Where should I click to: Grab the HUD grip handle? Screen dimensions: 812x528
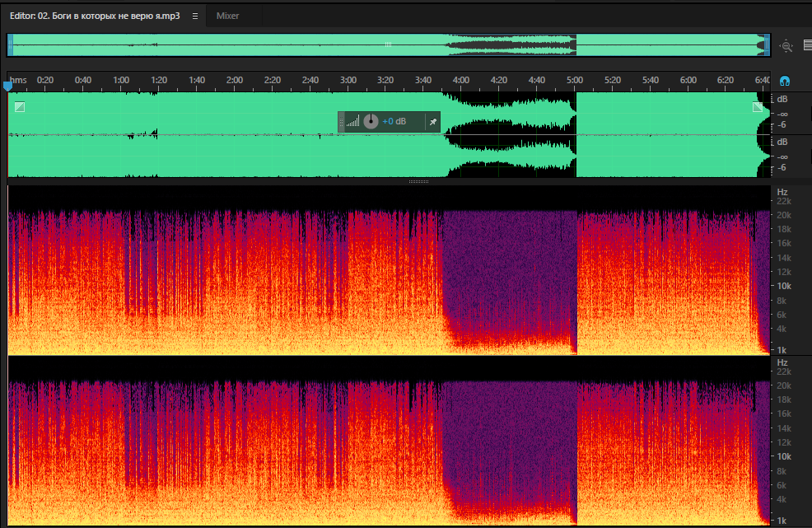pos(341,122)
